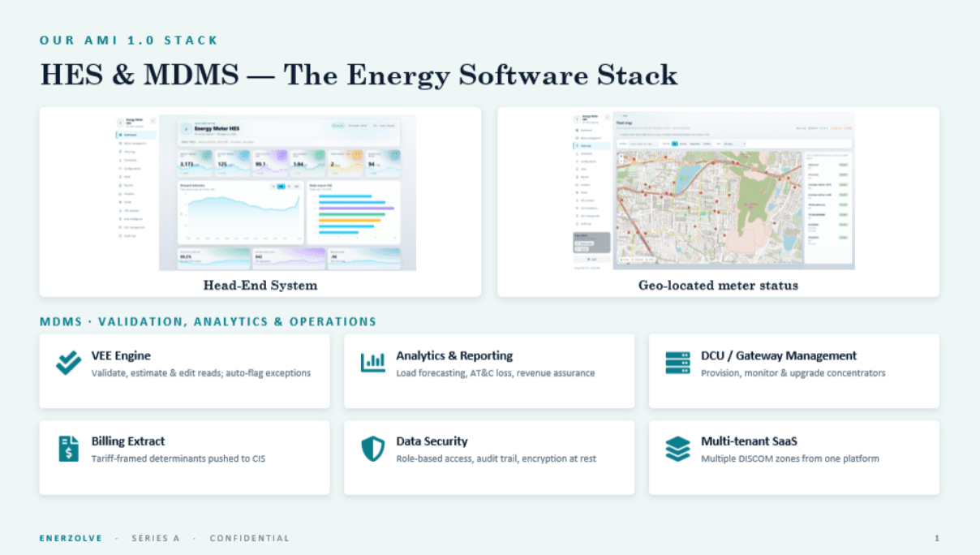
Task: Select "Tariff-framed determinants pushed to CIS" text
Action: pos(178,458)
